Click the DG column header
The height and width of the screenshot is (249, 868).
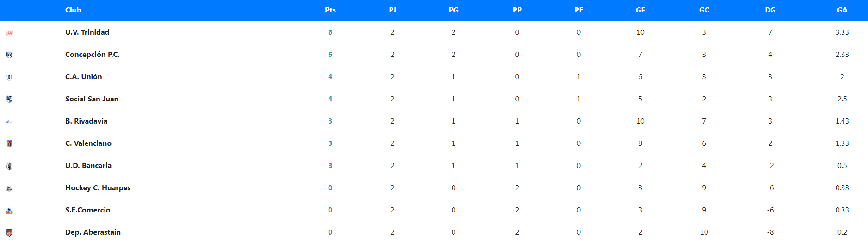point(770,10)
